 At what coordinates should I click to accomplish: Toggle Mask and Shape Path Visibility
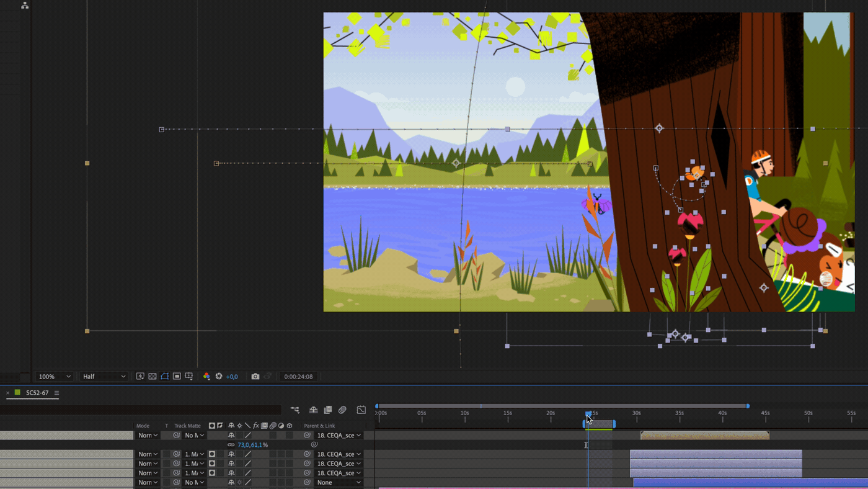(x=165, y=377)
